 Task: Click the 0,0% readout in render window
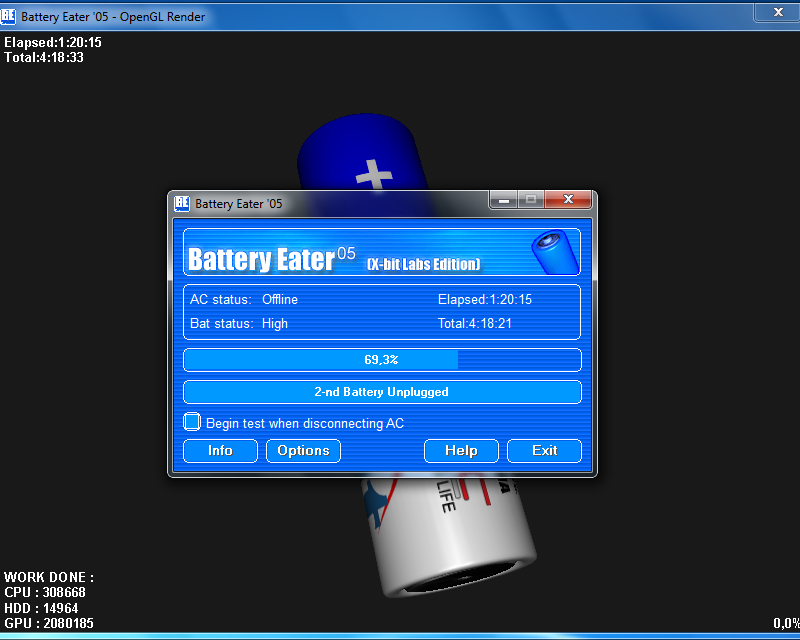tap(786, 623)
